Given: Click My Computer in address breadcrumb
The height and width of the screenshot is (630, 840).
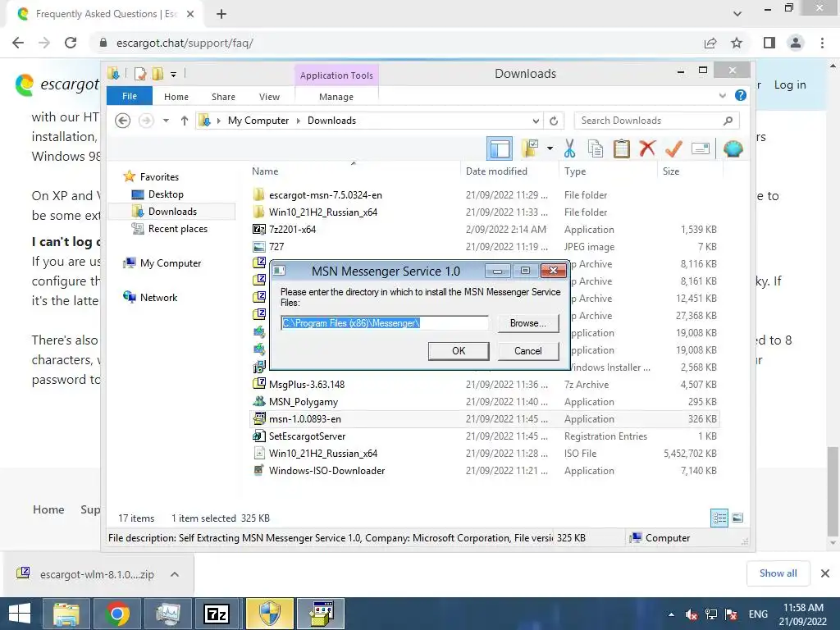Looking at the screenshot, I should [258, 121].
